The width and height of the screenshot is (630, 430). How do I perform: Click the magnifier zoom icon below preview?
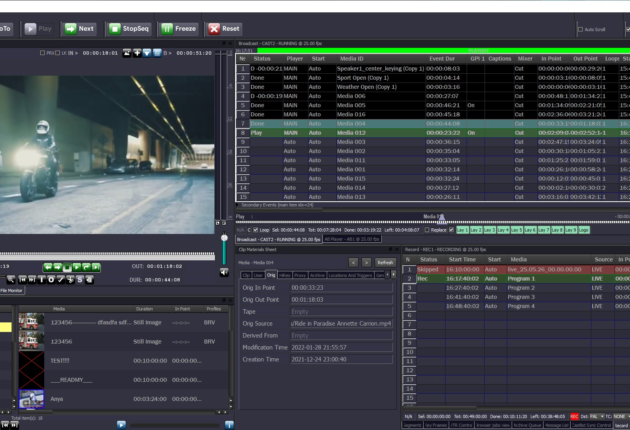click(x=11, y=280)
